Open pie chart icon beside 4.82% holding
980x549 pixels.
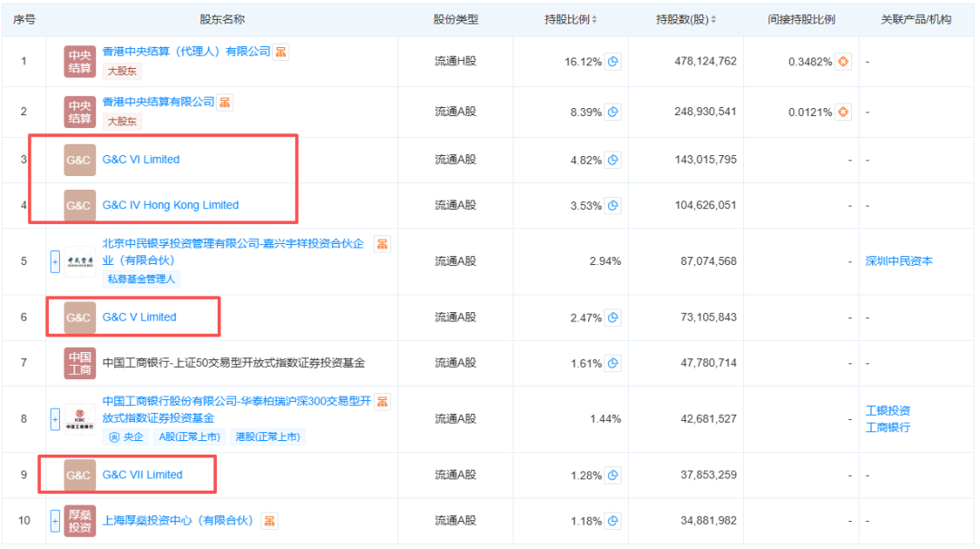[x=613, y=160]
